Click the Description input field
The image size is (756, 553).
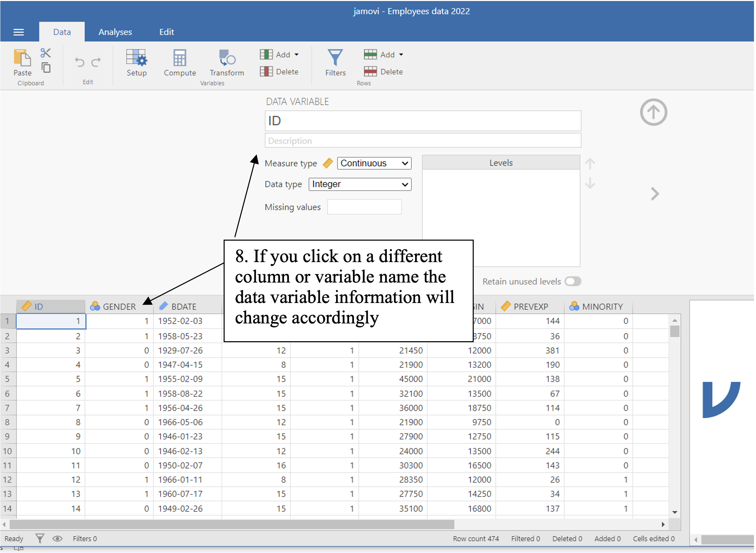[x=423, y=141]
